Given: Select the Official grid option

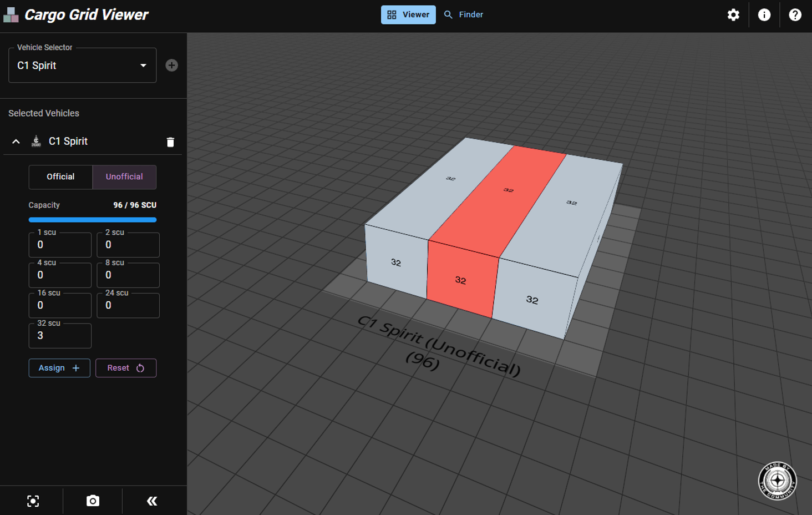Looking at the screenshot, I should pos(60,177).
